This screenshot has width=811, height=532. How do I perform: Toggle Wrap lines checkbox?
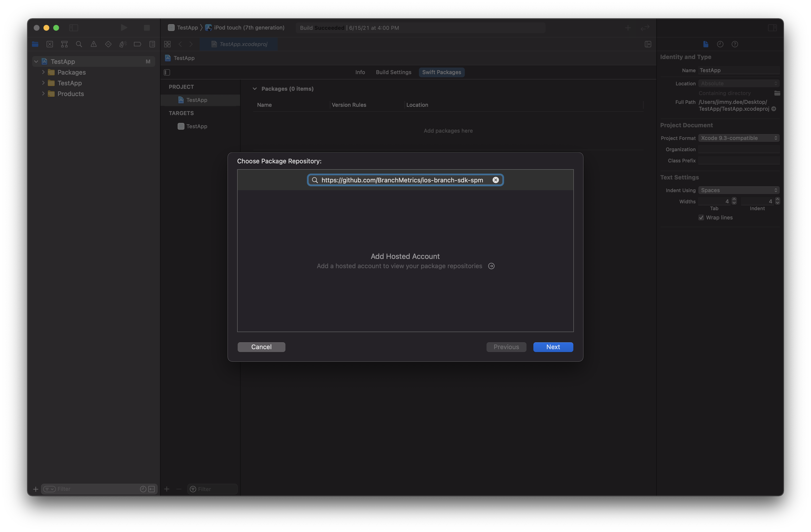701,218
